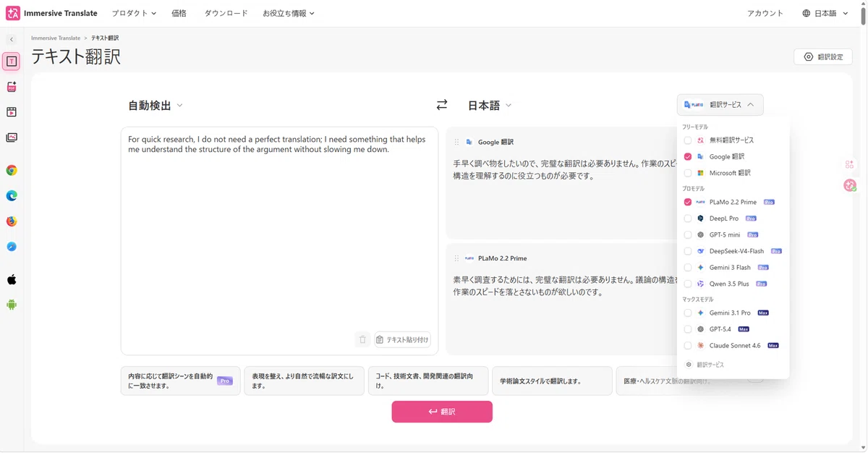Click the Chrome browser icon in sidebar
This screenshot has width=868, height=453.
click(12, 171)
